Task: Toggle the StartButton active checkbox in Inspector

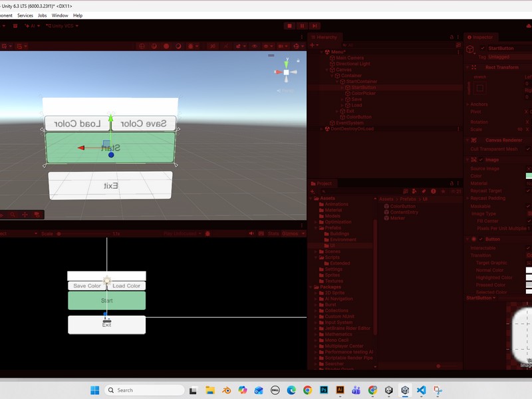Action: click(x=483, y=48)
